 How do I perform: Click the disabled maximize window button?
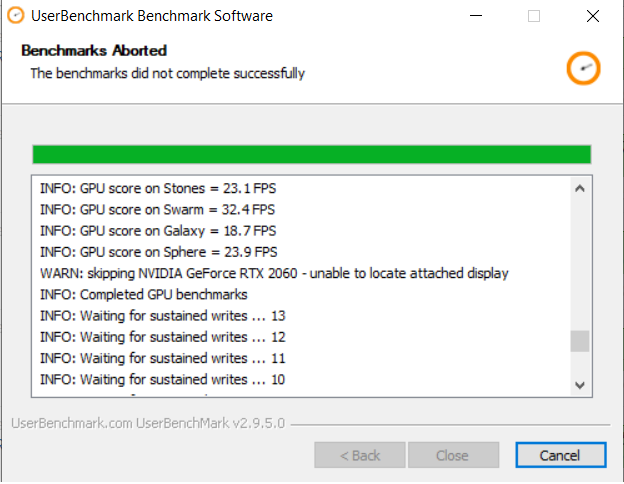(534, 16)
